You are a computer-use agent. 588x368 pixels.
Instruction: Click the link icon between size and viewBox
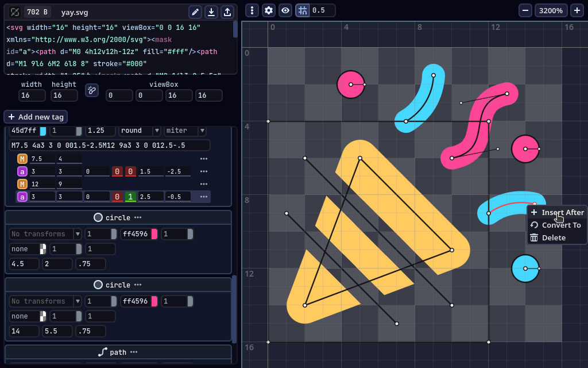[x=92, y=90]
